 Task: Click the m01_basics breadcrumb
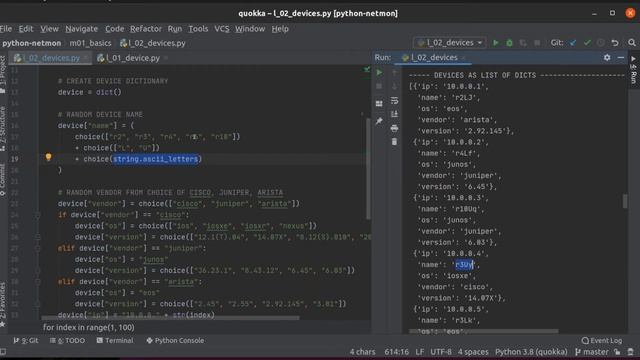tap(90, 43)
